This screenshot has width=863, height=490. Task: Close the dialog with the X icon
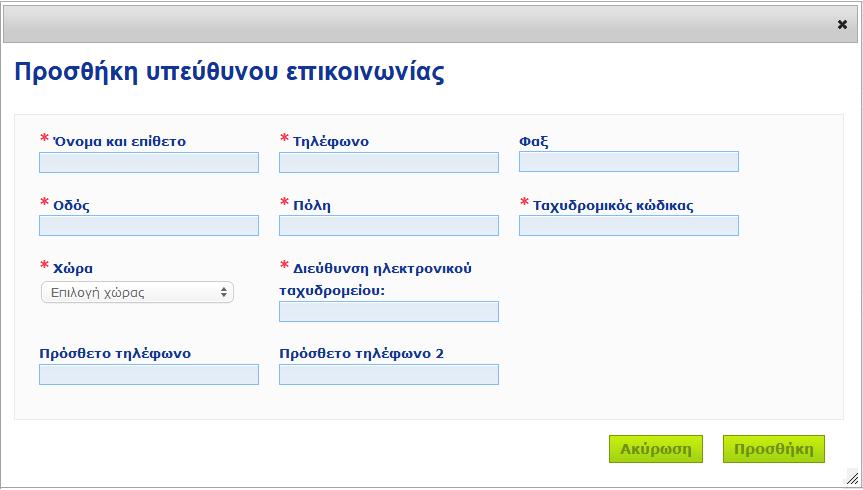[x=842, y=24]
